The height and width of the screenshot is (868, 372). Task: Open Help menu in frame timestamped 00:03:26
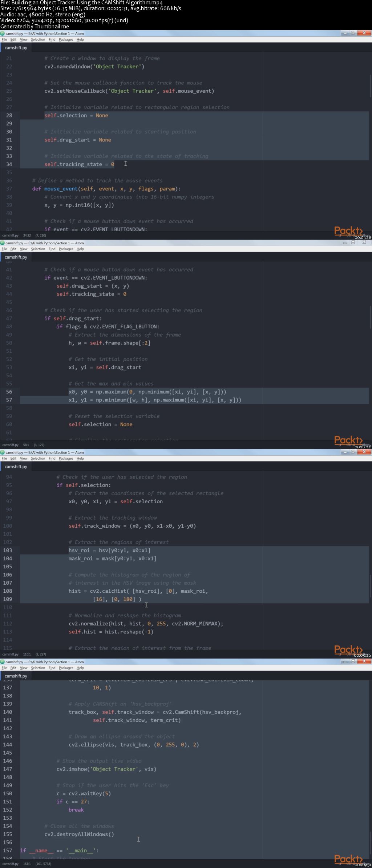80,459
